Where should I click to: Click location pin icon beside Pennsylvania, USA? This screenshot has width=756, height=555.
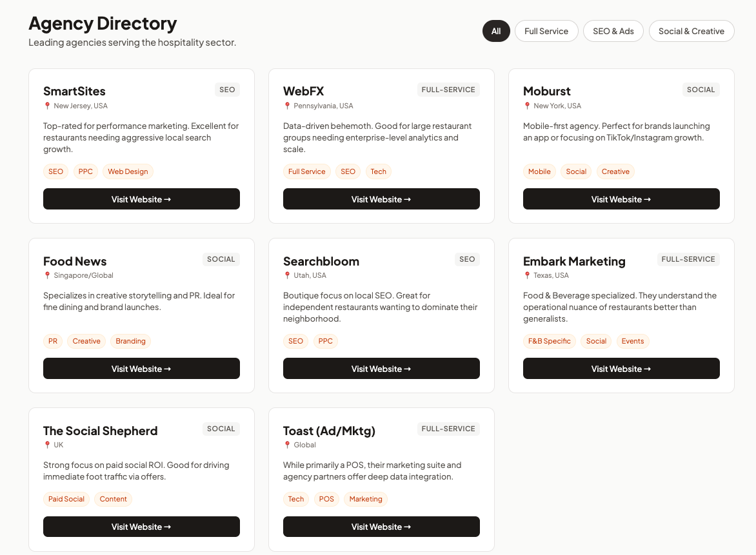tap(287, 106)
